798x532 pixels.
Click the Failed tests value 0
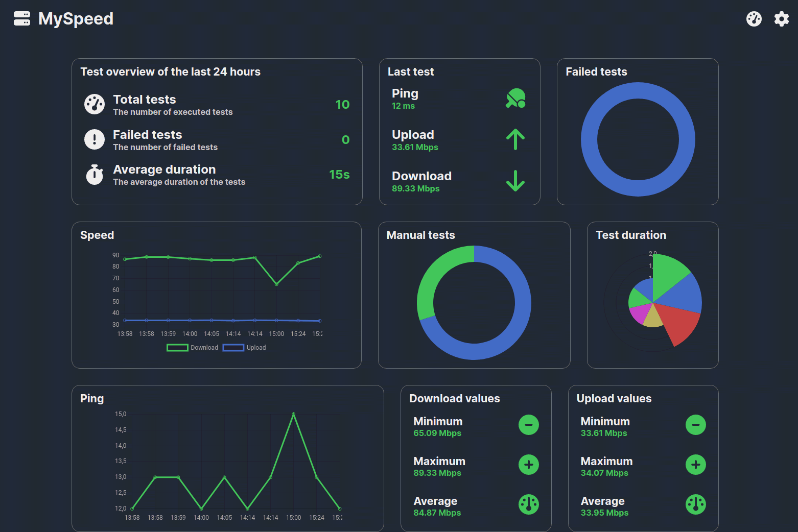point(346,140)
